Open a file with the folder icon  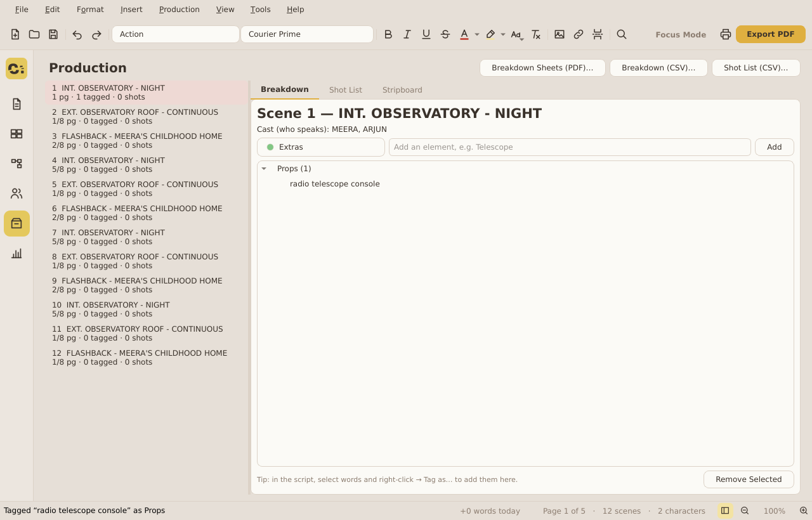tap(34, 34)
